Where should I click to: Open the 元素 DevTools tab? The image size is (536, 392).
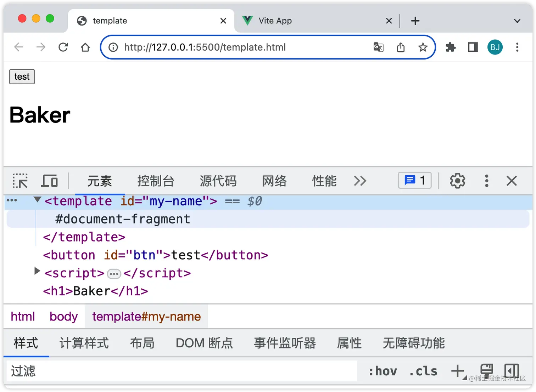click(x=100, y=181)
